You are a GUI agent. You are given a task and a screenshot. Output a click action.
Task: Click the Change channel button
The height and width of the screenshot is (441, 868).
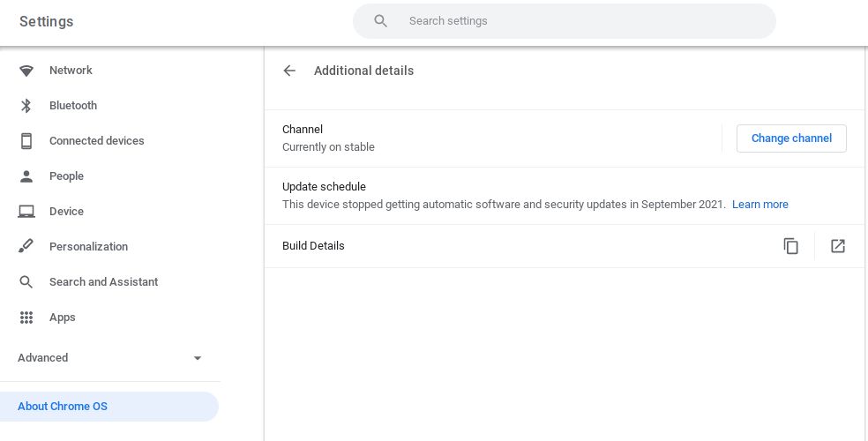791,138
